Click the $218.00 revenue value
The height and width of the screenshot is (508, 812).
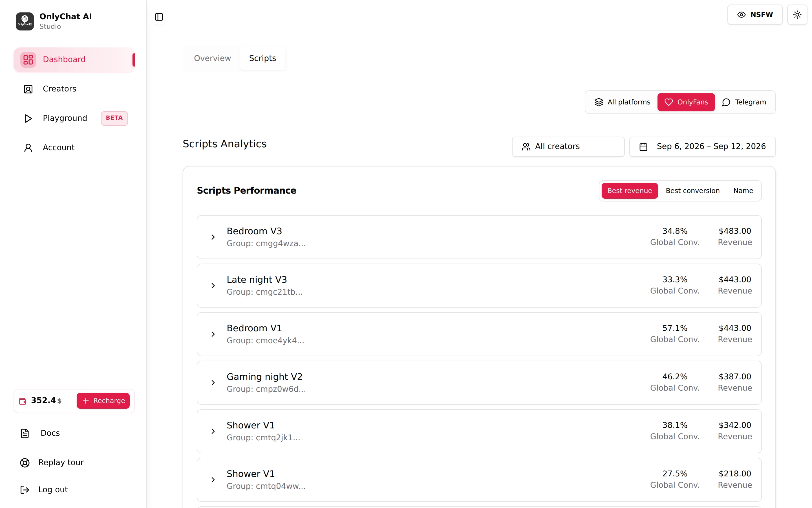click(734, 474)
